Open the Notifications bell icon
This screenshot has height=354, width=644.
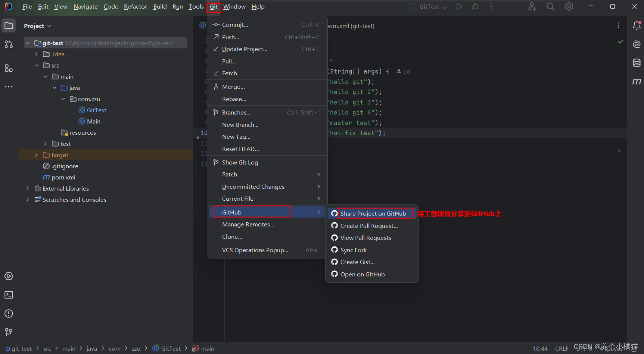pyautogui.click(x=637, y=25)
